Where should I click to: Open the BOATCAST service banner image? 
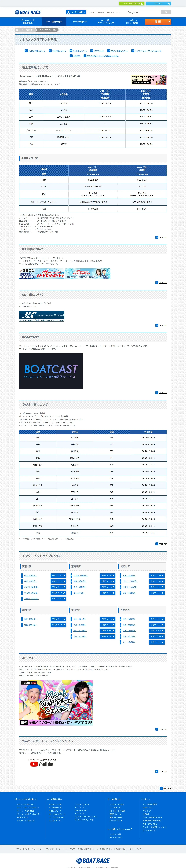click(51, 371)
